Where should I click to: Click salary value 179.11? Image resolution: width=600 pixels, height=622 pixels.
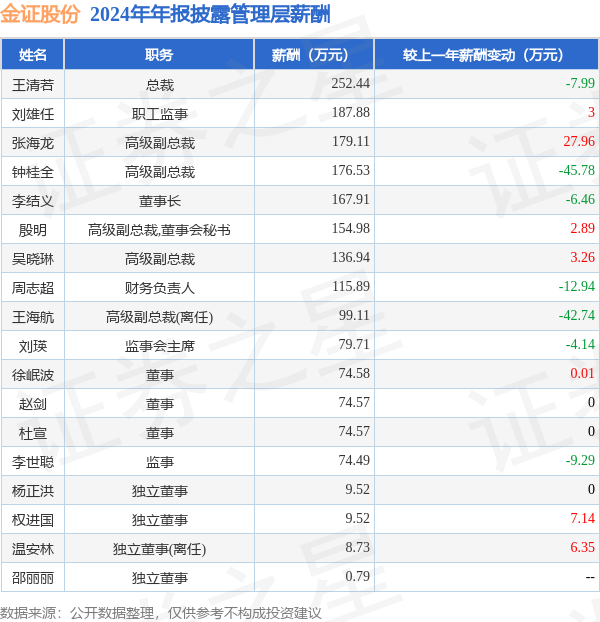click(351, 141)
